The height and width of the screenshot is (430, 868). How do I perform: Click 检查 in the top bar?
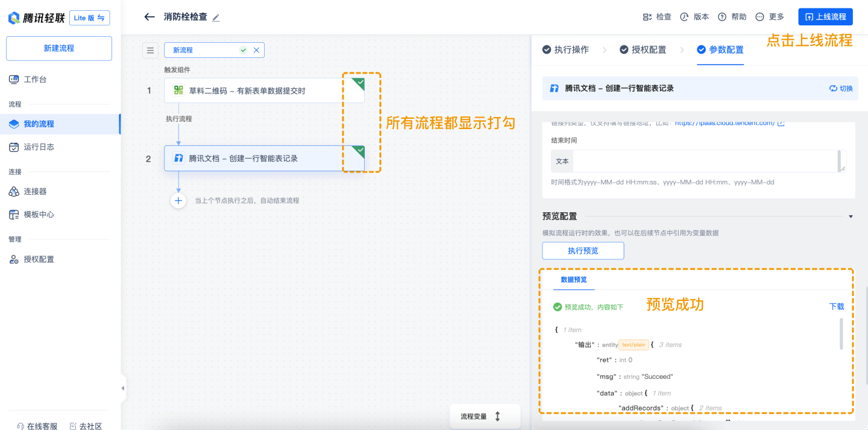[657, 17]
